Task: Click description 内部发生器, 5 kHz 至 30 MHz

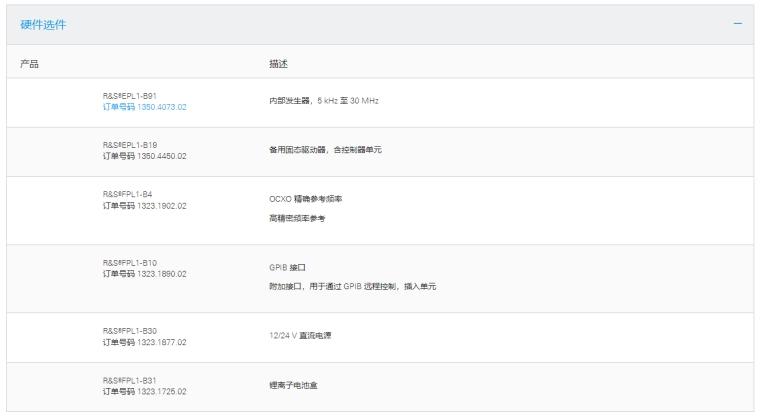Action: point(324,101)
